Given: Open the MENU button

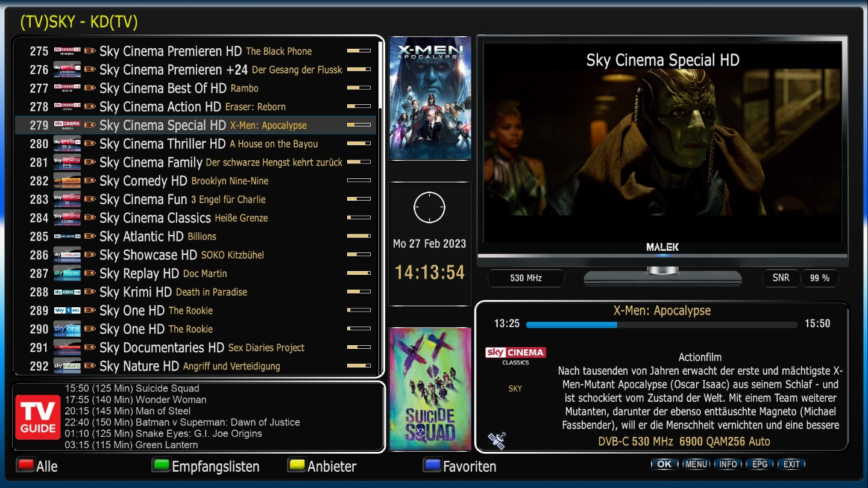Looking at the screenshot, I should pyautogui.click(x=696, y=464).
